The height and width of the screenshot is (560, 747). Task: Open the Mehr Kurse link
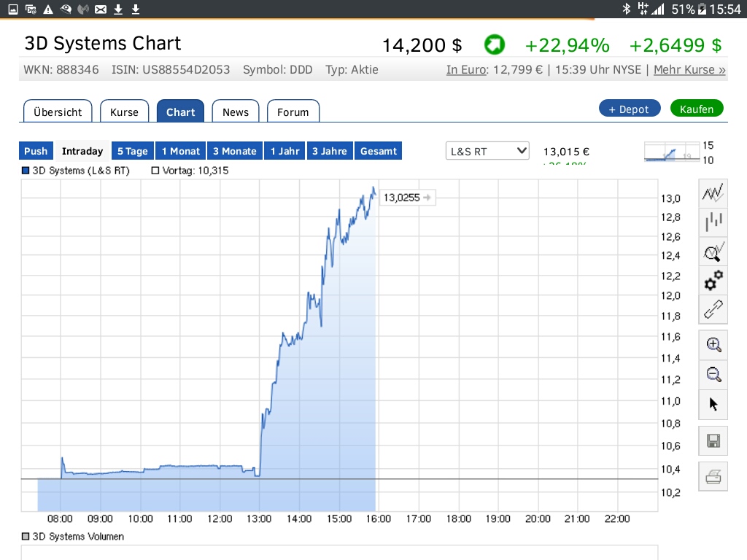689,70
